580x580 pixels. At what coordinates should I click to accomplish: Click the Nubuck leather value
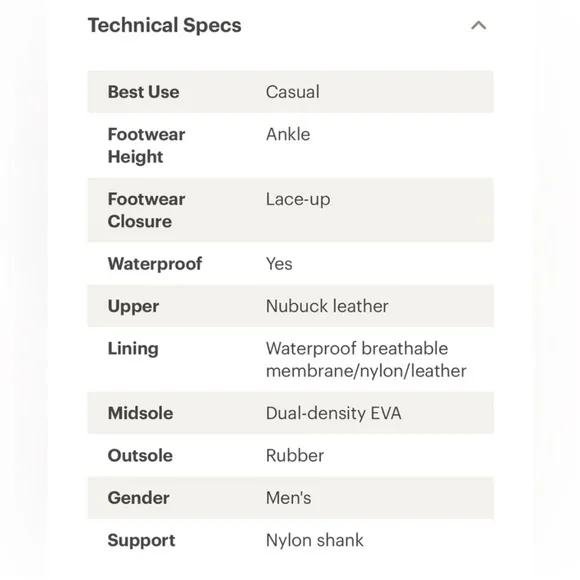tap(327, 306)
